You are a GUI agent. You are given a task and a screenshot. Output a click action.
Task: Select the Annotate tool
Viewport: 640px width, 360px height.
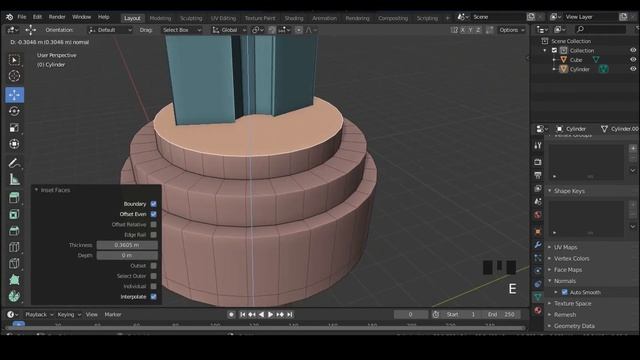tap(14, 163)
